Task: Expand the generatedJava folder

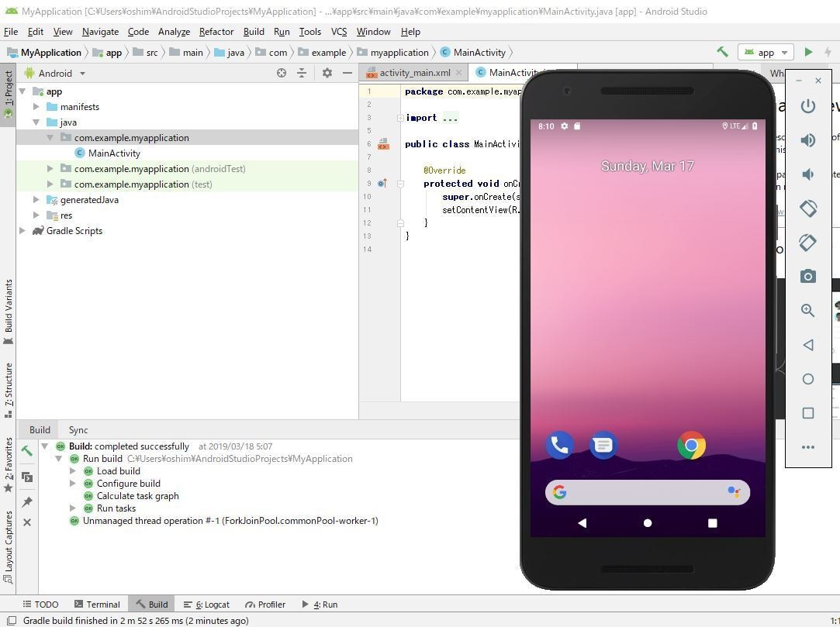Action: [36, 200]
